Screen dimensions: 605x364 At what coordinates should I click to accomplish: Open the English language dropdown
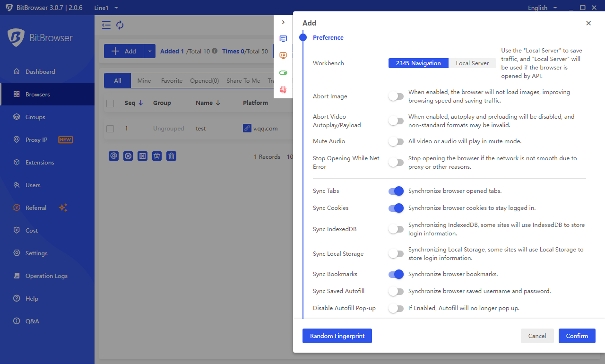[542, 8]
